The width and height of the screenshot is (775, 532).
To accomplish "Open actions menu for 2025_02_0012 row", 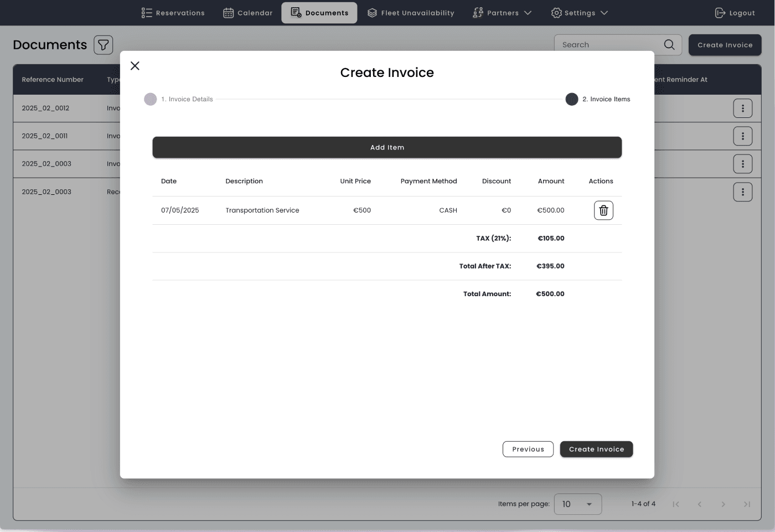I will 742,109.
